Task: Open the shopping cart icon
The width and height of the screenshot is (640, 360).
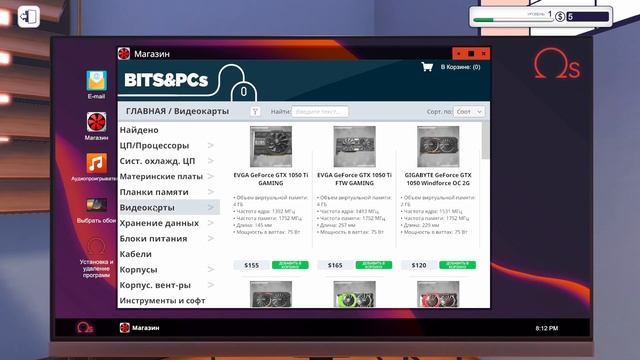Action: click(x=427, y=67)
